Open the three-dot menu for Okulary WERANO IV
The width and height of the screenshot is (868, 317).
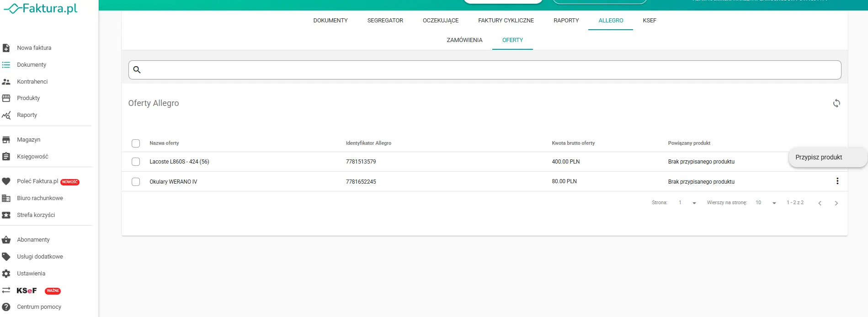click(x=837, y=181)
